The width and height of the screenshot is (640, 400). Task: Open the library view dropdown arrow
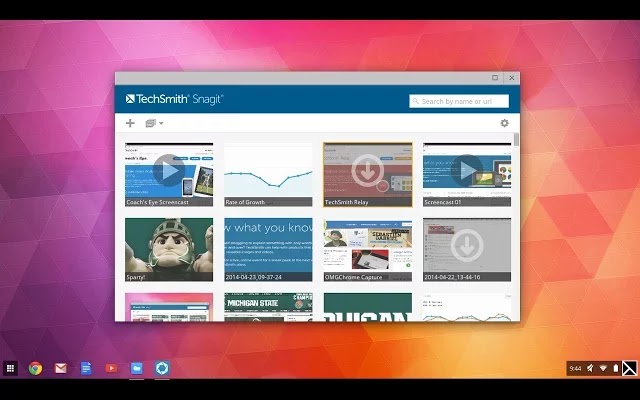(161, 123)
